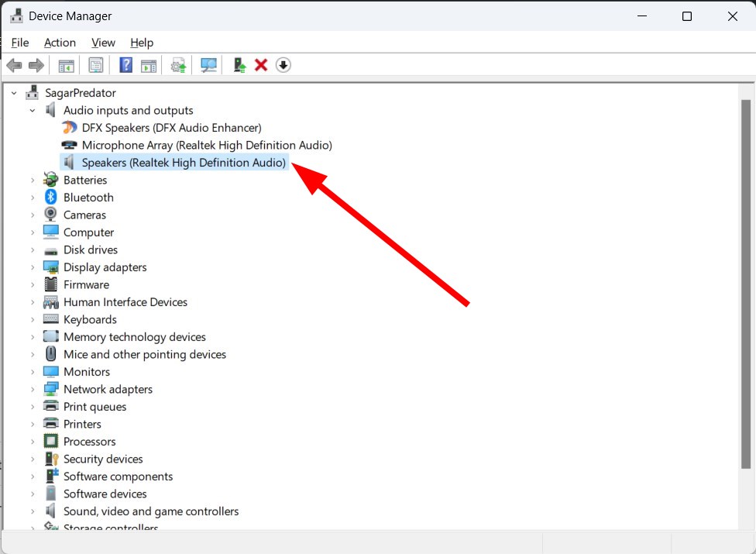Viewport: 756px width, 554px height.
Task: Select Speakers (Realtek High Definition Audio)
Action: (x=184, y=163)
